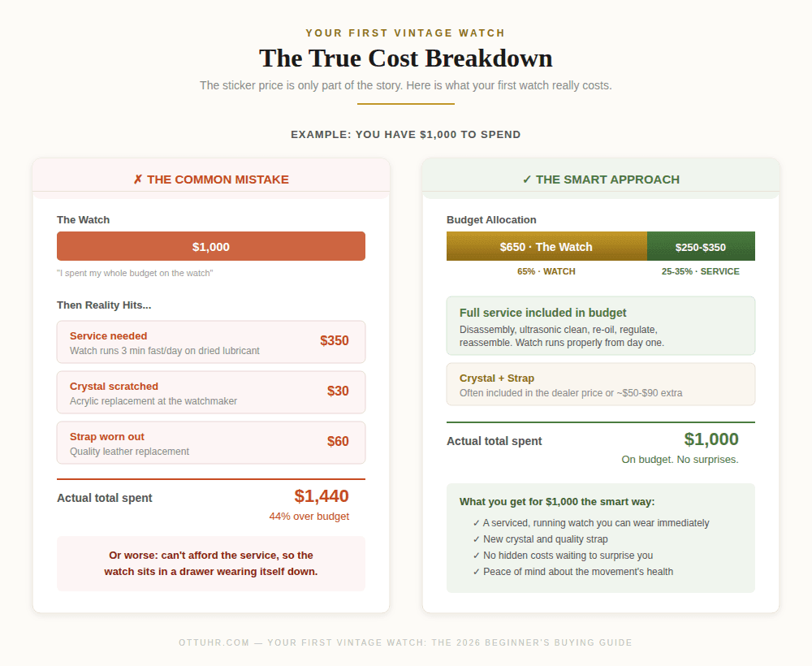Viewport: 812px width, 666px height.
Task: Click the 'Or worse' warning box
Action: click(x=211, y=563)
